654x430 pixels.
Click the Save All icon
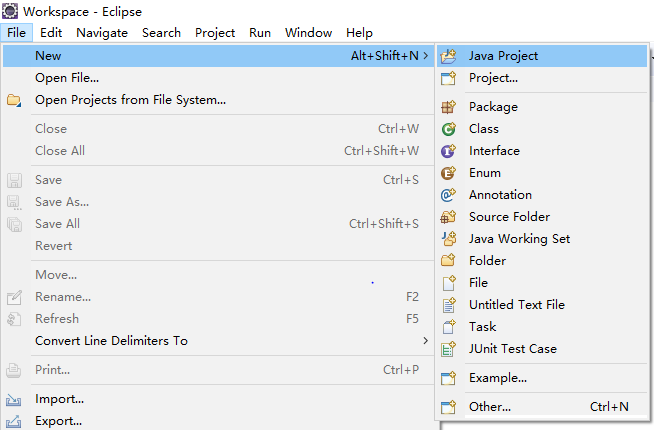14,224
